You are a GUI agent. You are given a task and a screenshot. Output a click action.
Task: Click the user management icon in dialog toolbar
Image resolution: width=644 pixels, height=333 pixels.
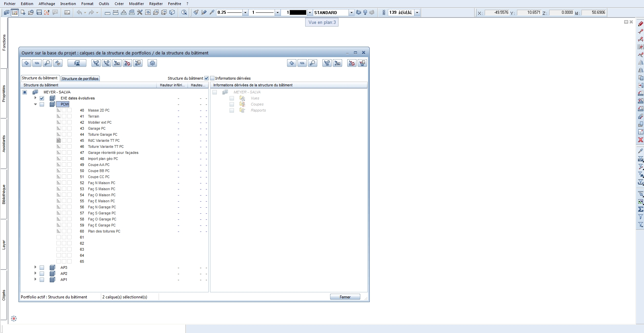coord(77,63)
